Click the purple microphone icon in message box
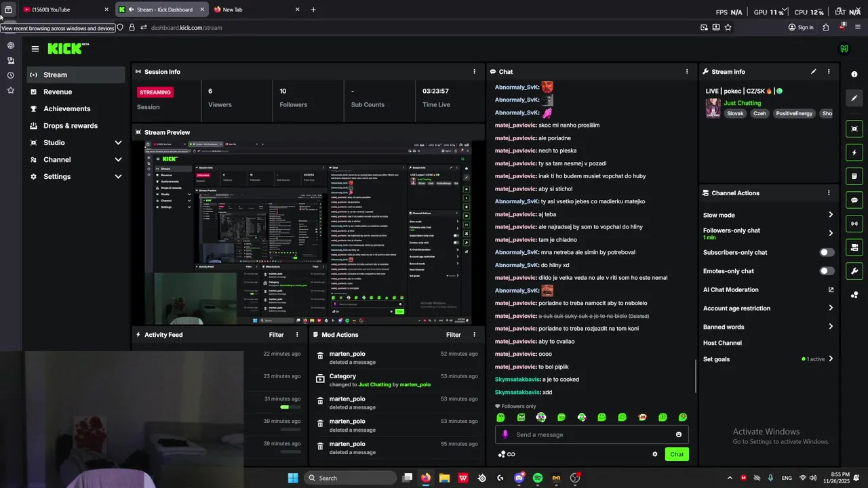The image size is (868, 488). [505, 434]
